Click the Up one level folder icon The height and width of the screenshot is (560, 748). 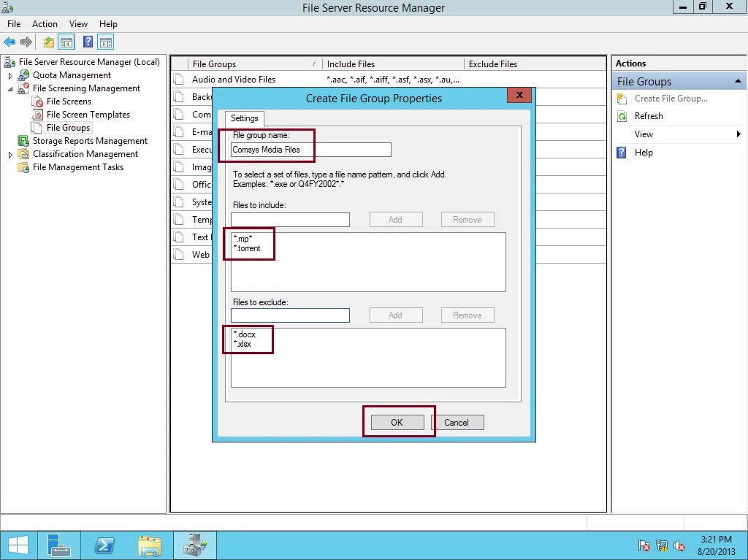(49, 42)
